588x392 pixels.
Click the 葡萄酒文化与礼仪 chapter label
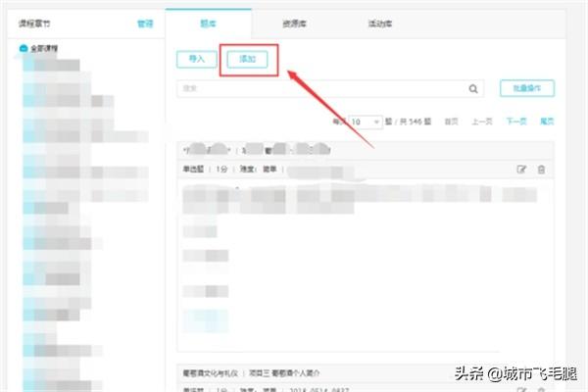(211, 372)
